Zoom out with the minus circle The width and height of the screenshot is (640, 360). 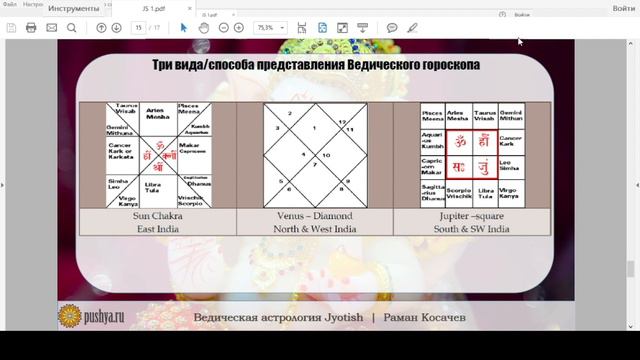[224, 28]
